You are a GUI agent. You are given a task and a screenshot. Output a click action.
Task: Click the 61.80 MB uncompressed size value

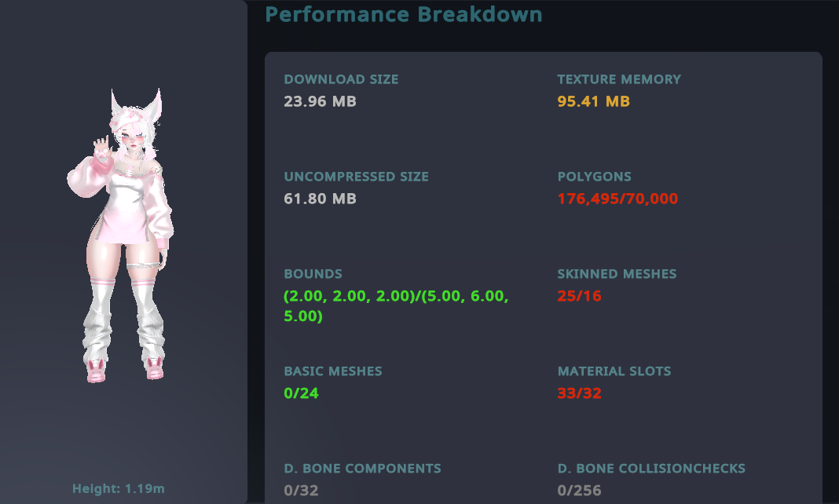(320, 199)
